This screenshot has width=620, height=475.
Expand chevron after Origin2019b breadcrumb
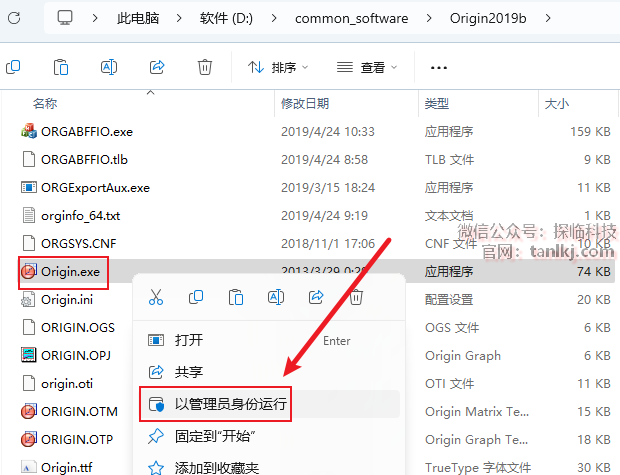coord(548,18)
